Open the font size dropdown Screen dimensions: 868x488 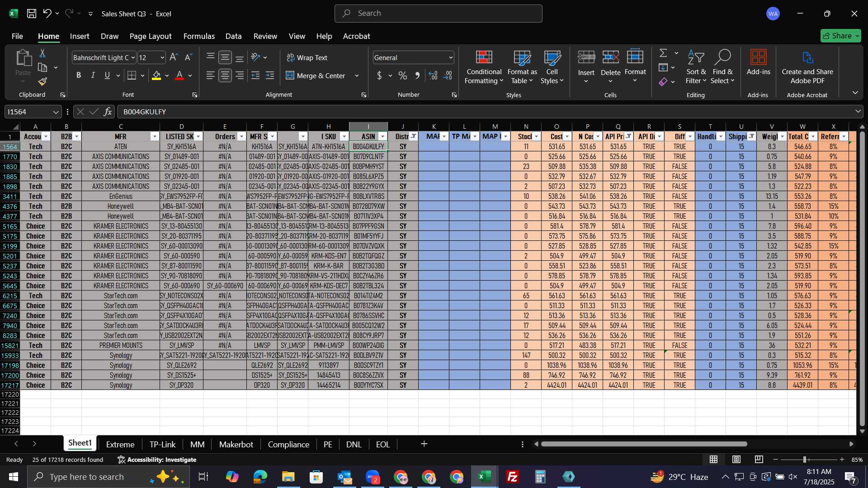(x=162, y=57)
